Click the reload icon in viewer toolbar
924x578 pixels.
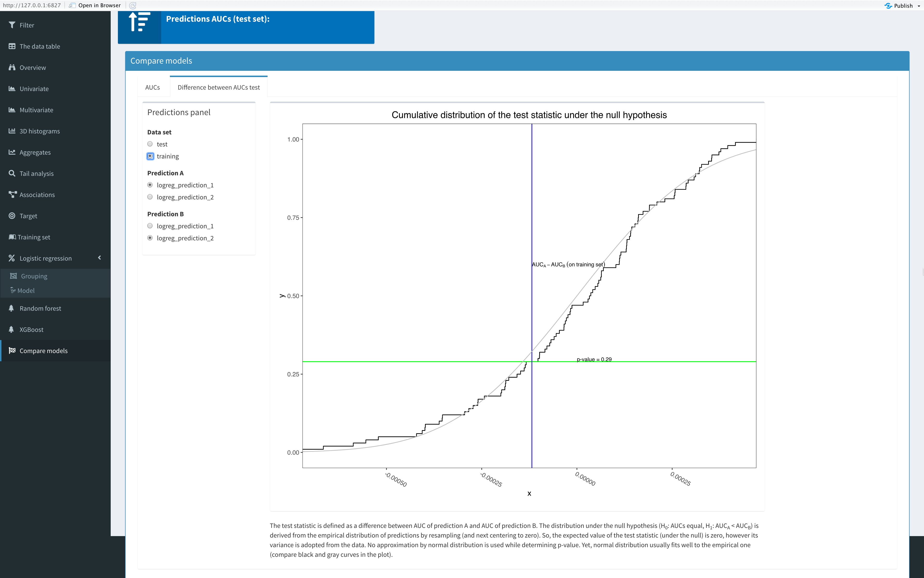tap(133, 5)
